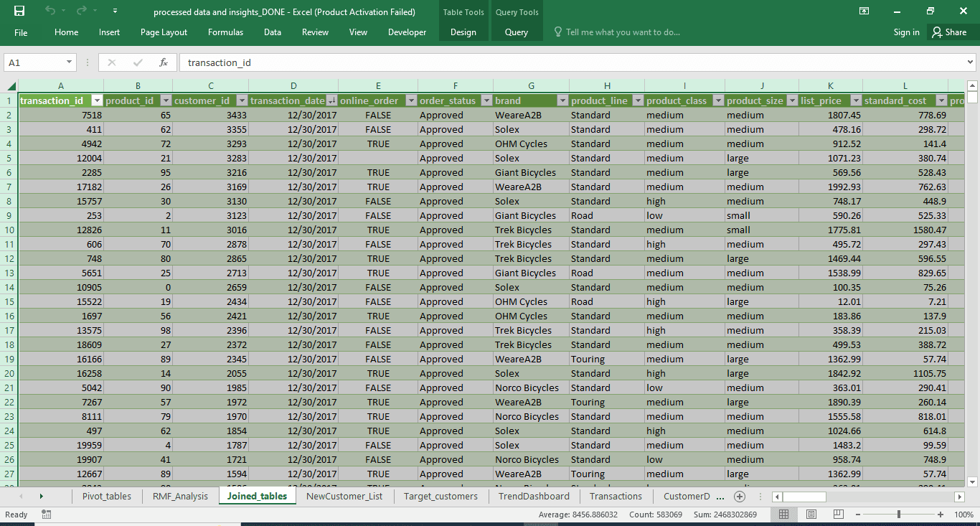Open the Developer ribbon tab
The height and width of the screenshot is (526, 980).
407,32
